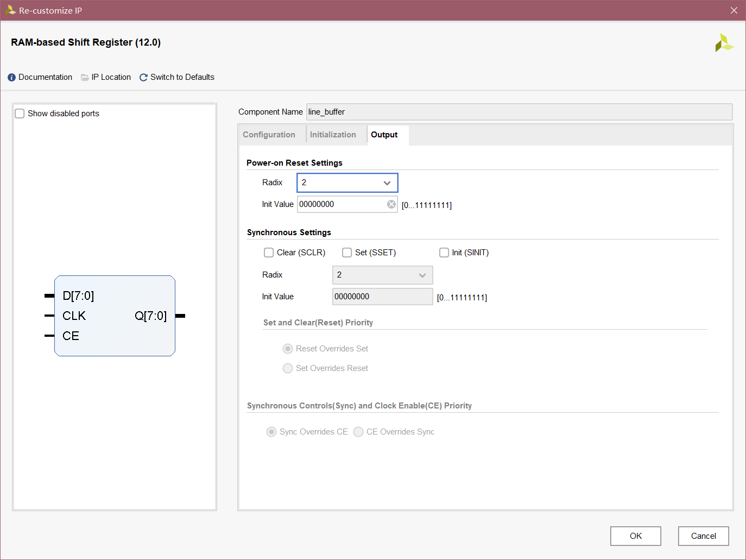Click the D[7:0] port on symbol
746x560 pixels.
78,295
